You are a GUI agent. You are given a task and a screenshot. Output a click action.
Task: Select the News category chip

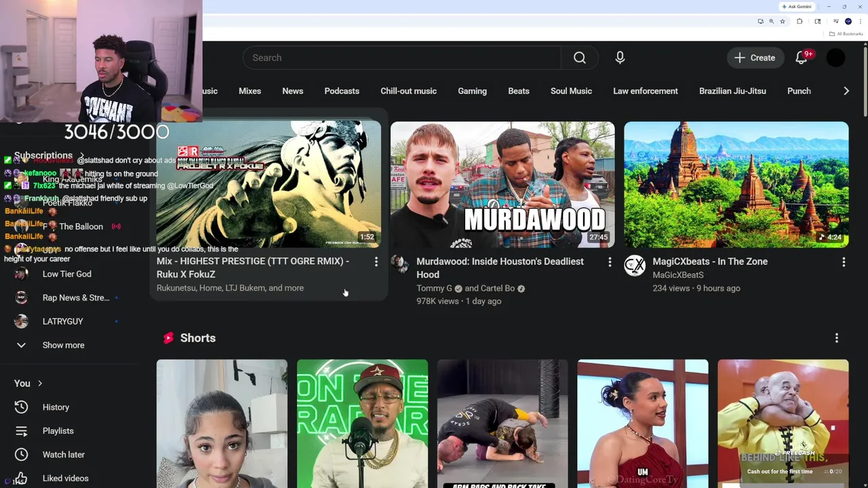tap(292, 91)
